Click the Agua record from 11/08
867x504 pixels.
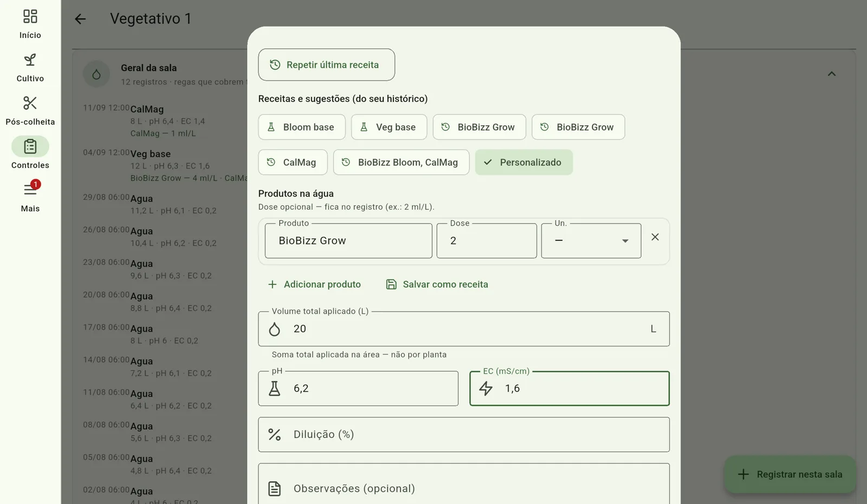165,399
